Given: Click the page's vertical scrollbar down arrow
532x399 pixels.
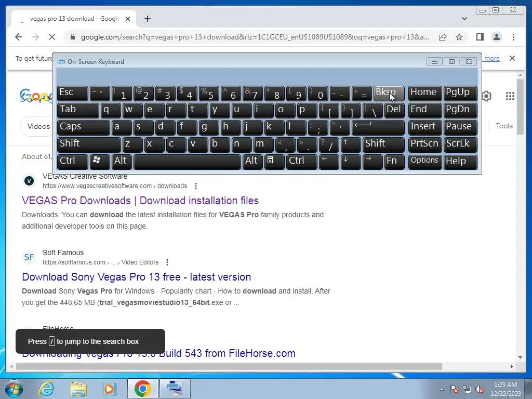Looking at the screenshot, I should tap(520, 357).
